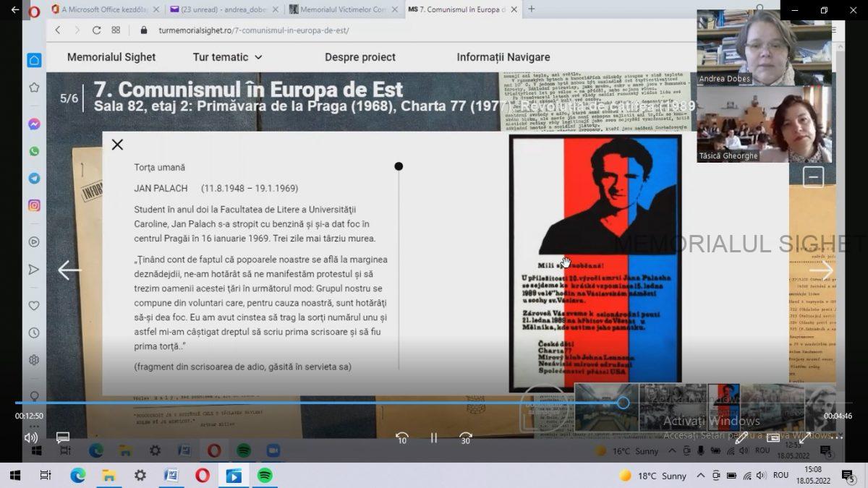
Task: Close the Jan Palach info panel with X
Action: click(x=117, y=145)
